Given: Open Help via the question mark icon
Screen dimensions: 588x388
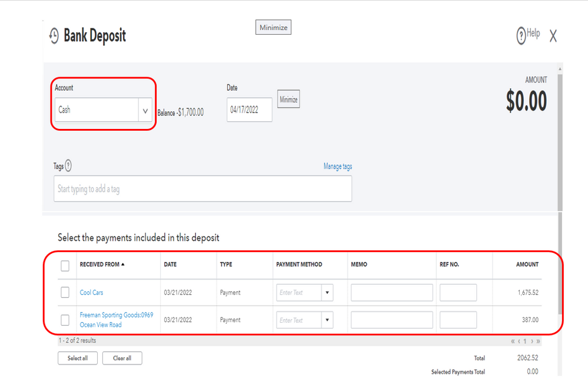Looking at the screenshot, I should (520, 35).
